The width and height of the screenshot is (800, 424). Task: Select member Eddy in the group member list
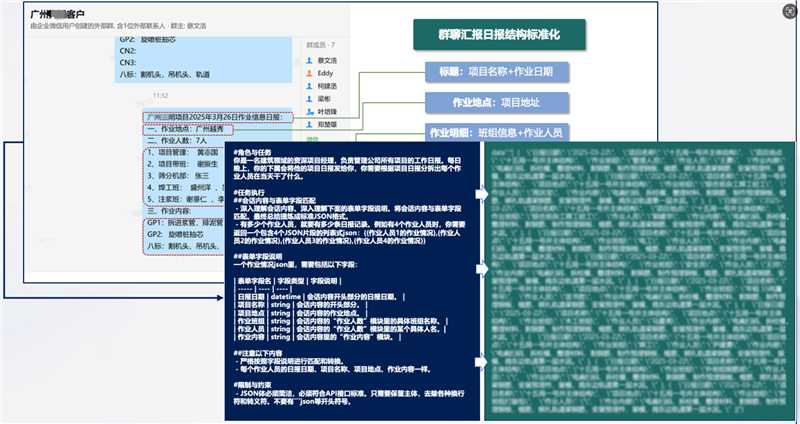click(x=325, y=73)
